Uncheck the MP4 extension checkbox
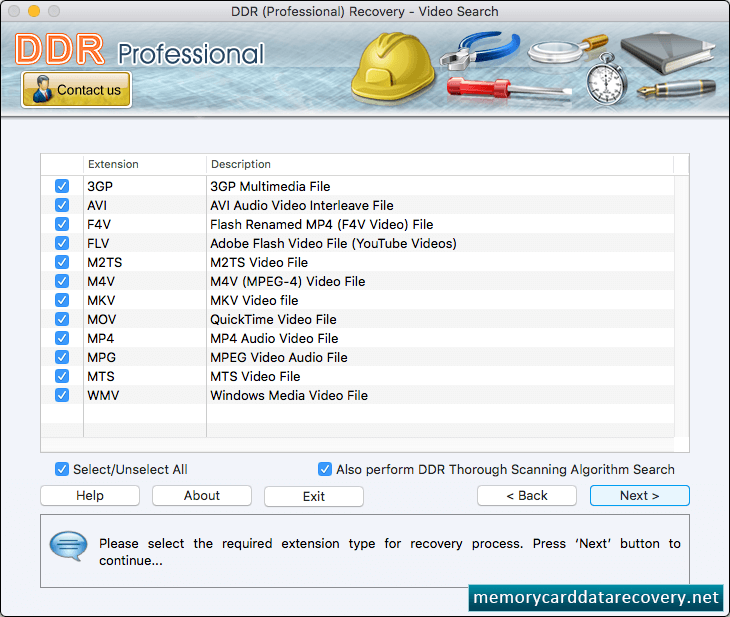This screenshot has width=730, height=617. click(x=62, y=338)
